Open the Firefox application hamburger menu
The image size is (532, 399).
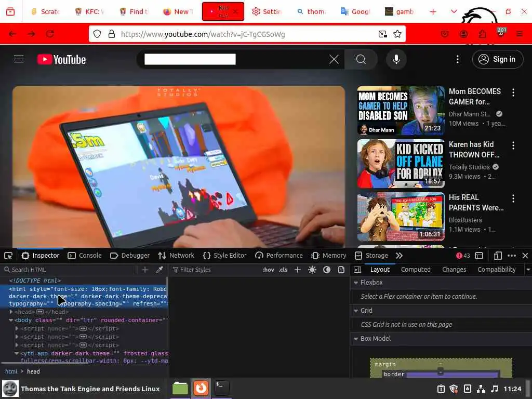tap(520, 34)
